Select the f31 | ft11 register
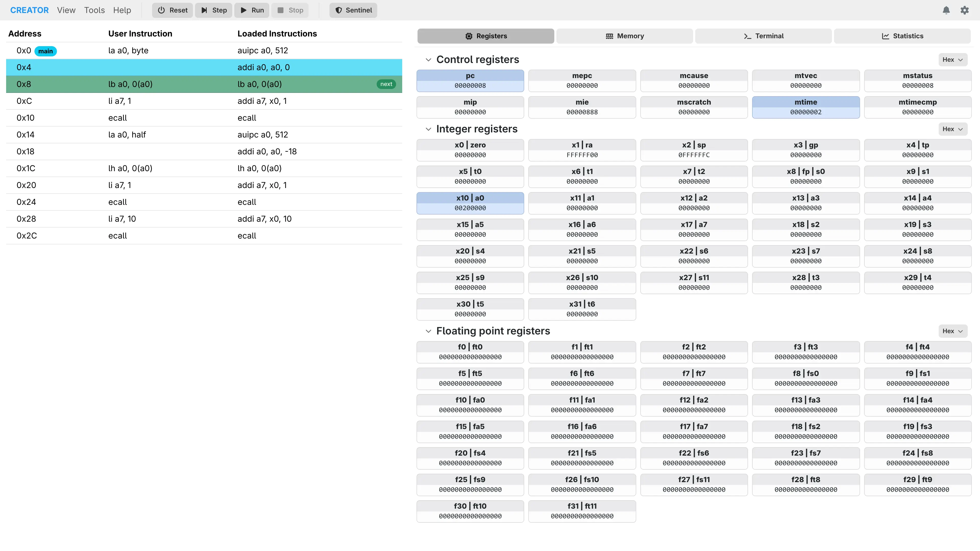 tap(582, 511)
